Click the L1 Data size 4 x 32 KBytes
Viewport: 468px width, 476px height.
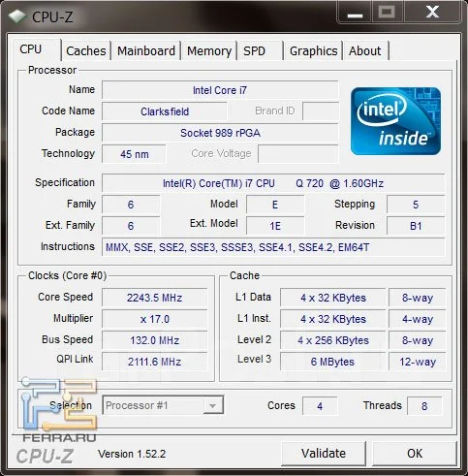[333, 298]
